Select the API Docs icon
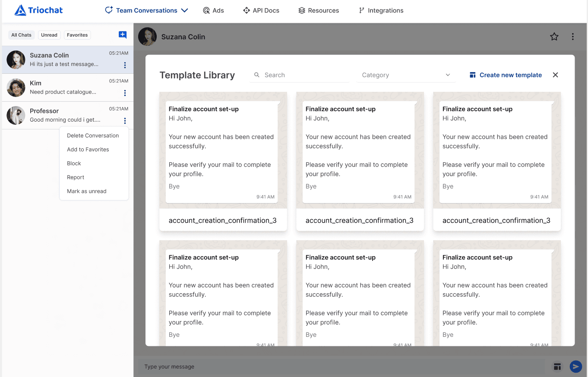588x377 pixels. pyautogui.click(x=247, y=10)
